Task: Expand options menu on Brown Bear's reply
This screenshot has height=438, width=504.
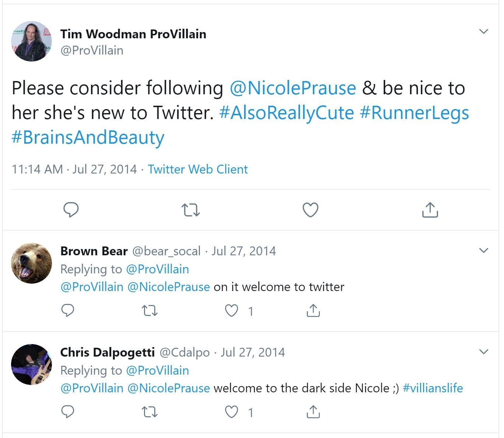Action: pyautogui.click(x=484, y=251)
